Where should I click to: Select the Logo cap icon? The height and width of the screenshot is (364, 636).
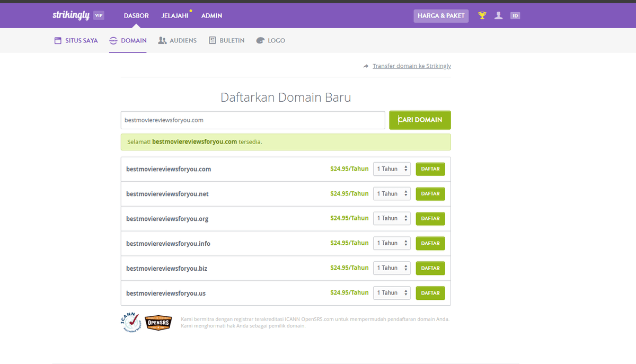click(260, 40)
